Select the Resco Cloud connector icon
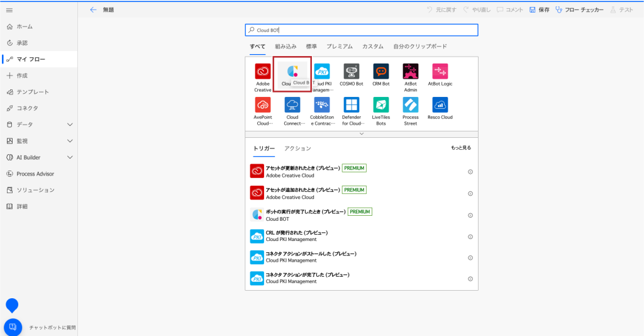This screenshot has width=644, height=336. 440,105
